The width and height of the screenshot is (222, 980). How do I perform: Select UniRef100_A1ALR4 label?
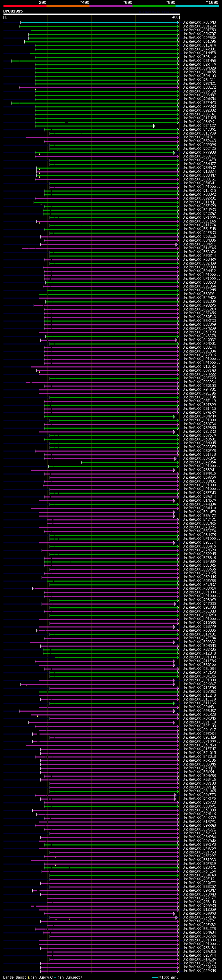point(199,959)
